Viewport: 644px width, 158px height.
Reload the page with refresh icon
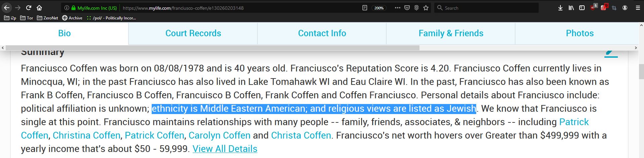click(29, 8)
